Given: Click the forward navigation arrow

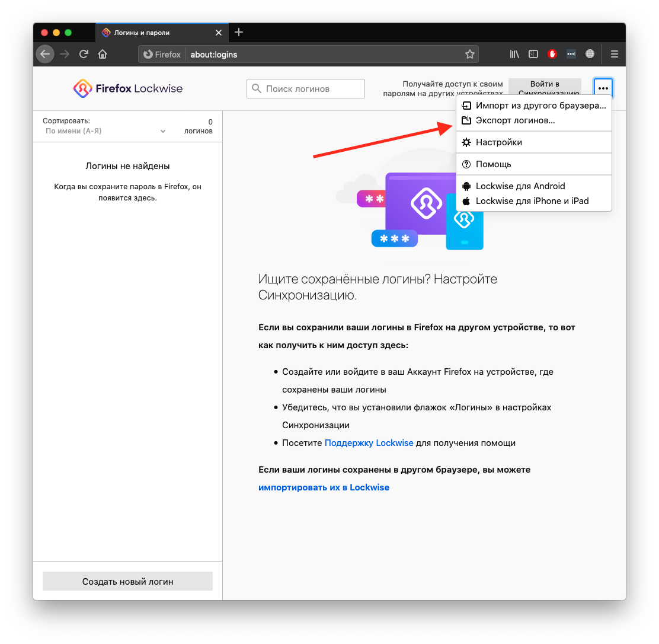Looking at the screenshot, I should [65, 55].
